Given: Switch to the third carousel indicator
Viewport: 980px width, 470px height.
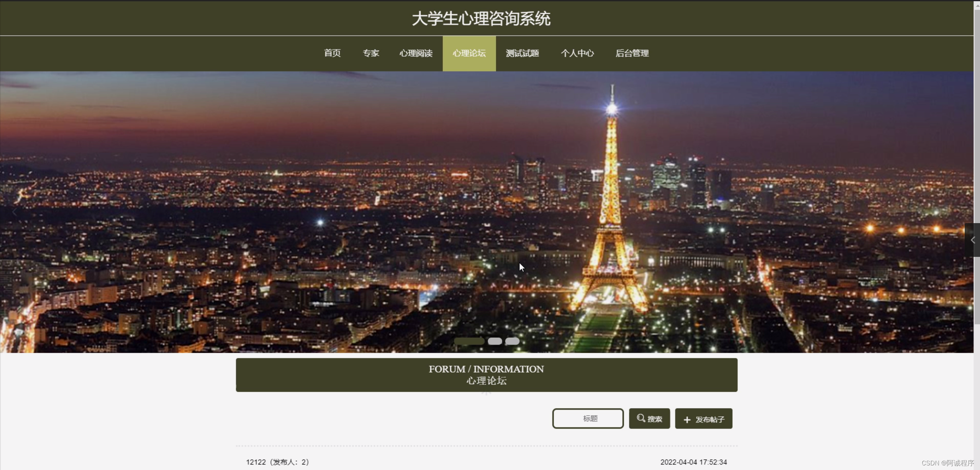Looking at the screenshot, I should point(512,341).
